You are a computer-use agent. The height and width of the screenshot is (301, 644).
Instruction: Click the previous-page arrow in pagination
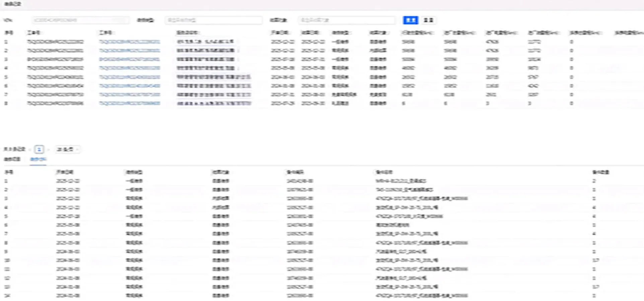30,149
